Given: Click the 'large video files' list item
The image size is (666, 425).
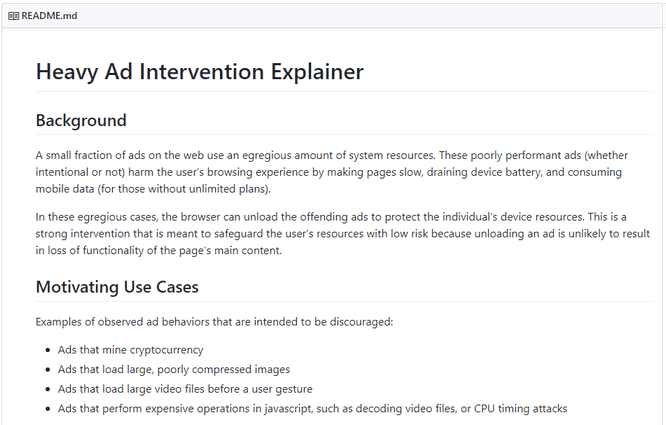Looking at the screenshot, I should (185, 389).
